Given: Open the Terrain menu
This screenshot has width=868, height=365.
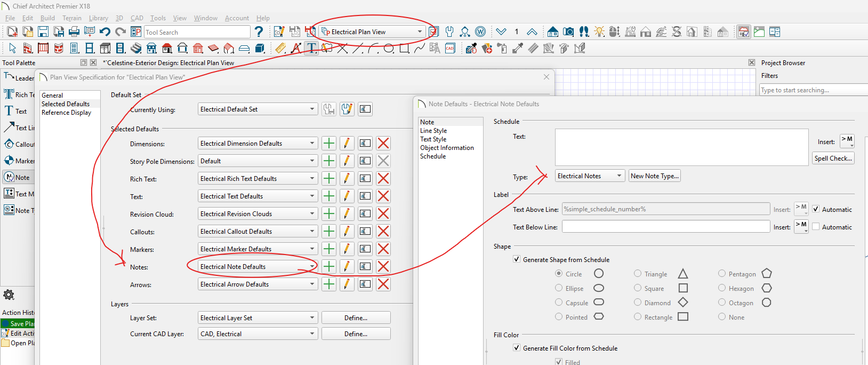Looking at the screenshot, I should [x=72, y=18].
